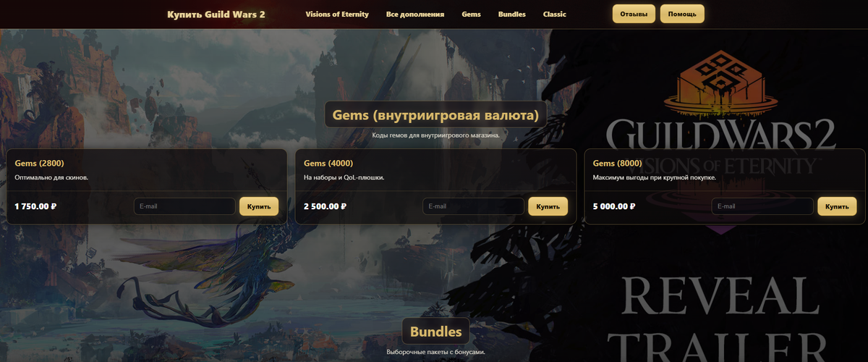
Task: Click the orange Visions of Eternity emblem icon
Action: point(720,84)
